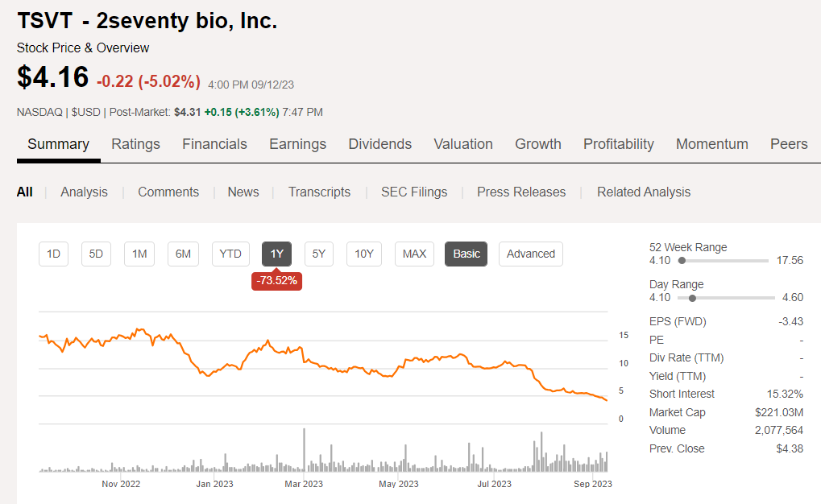Screen dimensions: 821x504
Task: Switch chart to Advanced mode
Action: point(530,254)
